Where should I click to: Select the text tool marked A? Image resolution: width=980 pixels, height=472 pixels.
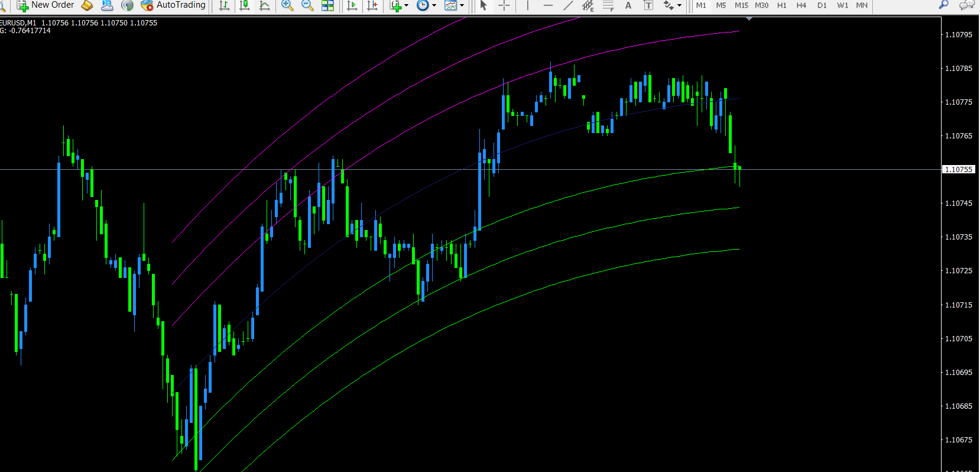click(x=628, y=5)
